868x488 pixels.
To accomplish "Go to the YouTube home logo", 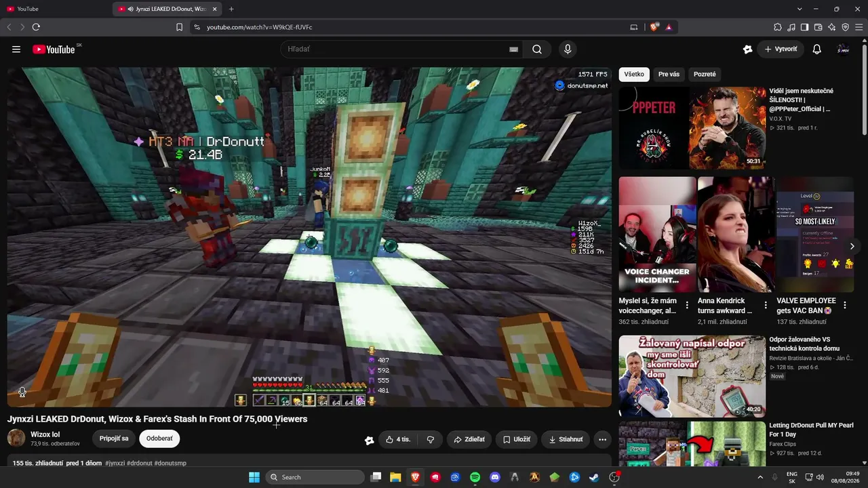I will pos(54,49).
